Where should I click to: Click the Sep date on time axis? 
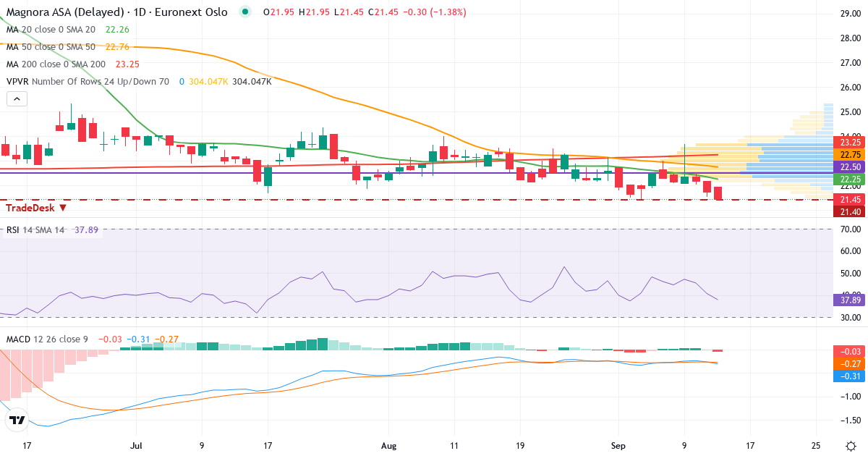click(617, 444)
